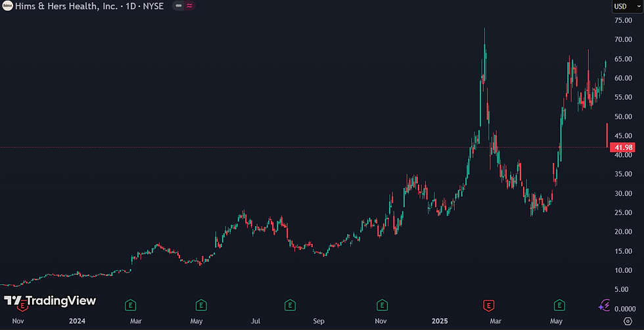Open the USD currency dropdown
The height and width of the screenshot is (330, 644).
coord(627,6)
